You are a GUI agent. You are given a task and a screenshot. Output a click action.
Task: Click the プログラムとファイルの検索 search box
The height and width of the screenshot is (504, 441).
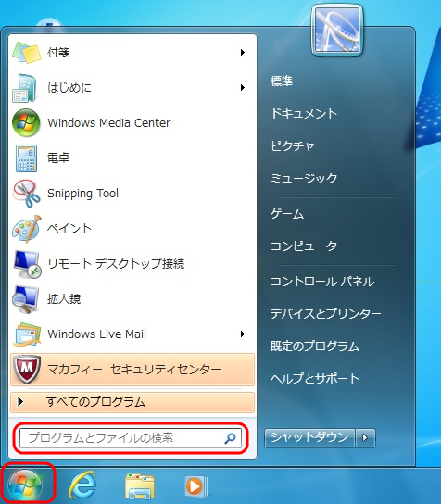point(131,438)
